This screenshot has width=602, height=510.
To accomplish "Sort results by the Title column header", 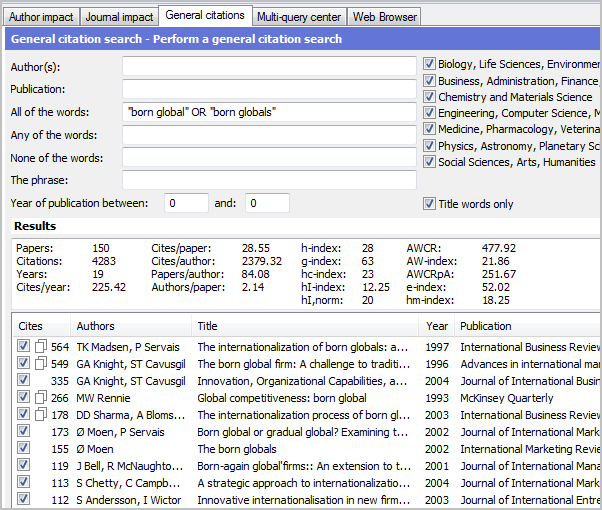I will point(305,326).
